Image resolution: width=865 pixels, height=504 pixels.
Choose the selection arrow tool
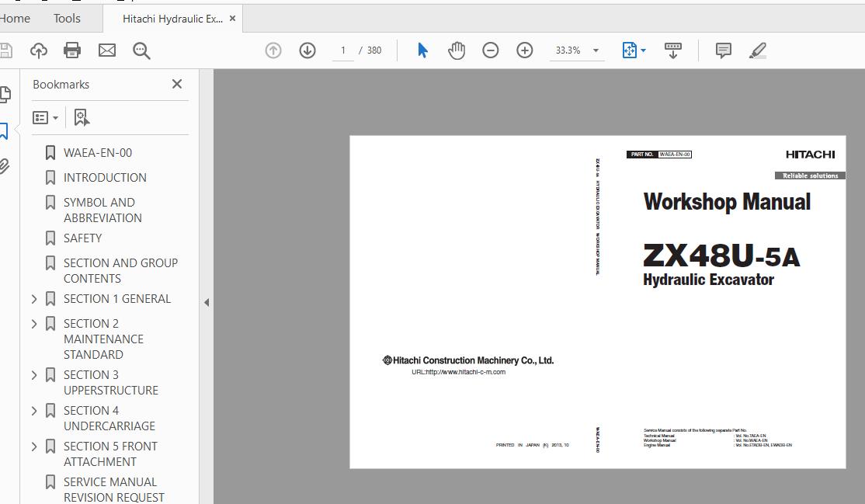[422, 50]
